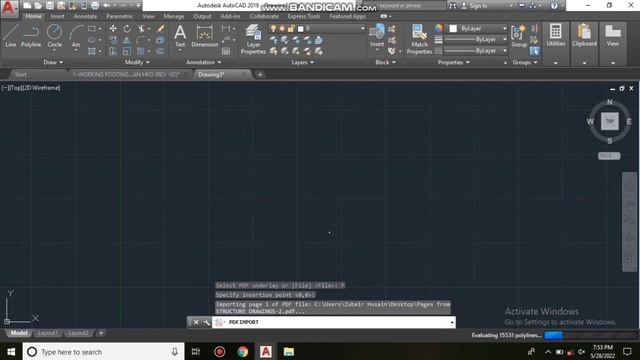Select the Circle tool

(54, 36)
